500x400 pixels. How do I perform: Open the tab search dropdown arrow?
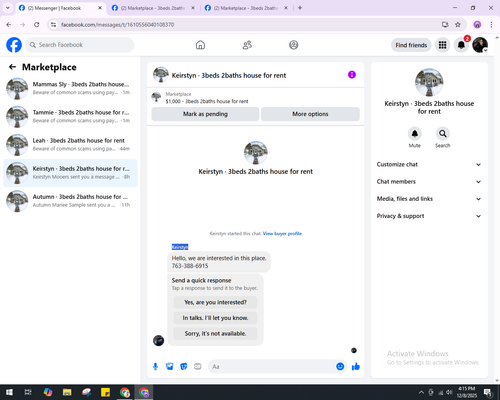pyautogui.click(x=7, y=8)
